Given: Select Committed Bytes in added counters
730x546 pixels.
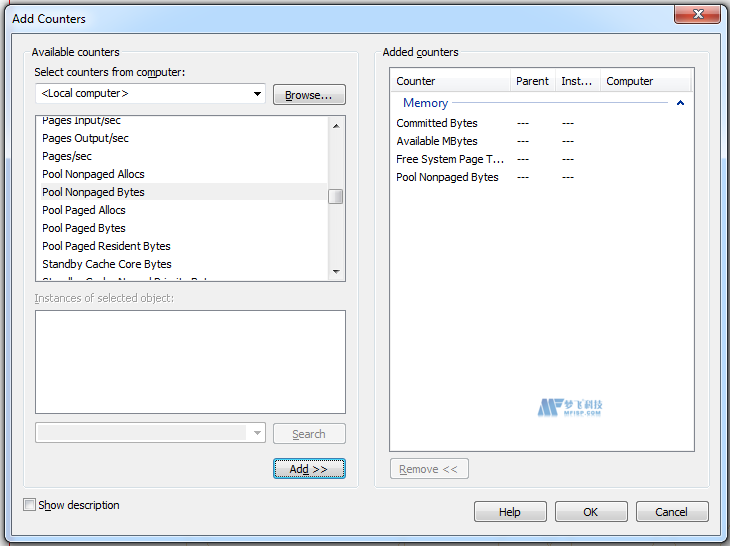Looking at the screenshot, I should (437, 123).
